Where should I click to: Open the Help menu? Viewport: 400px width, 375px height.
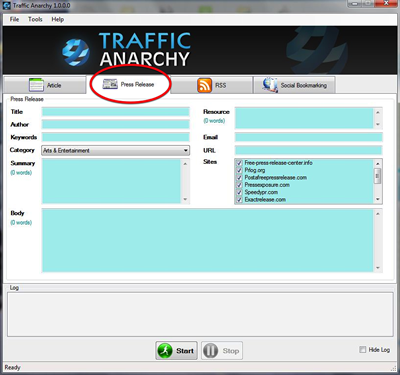(x=57, y=19)
